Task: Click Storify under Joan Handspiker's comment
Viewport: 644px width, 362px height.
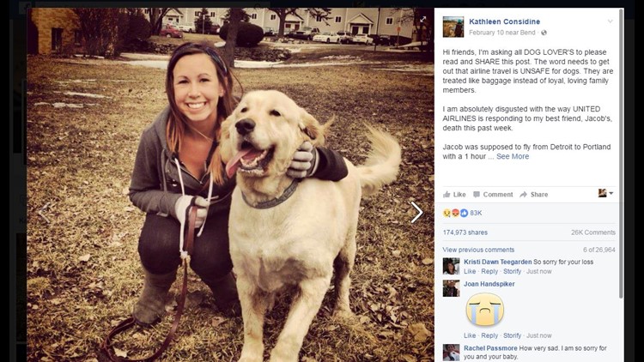Action: [x=512, y=335]
